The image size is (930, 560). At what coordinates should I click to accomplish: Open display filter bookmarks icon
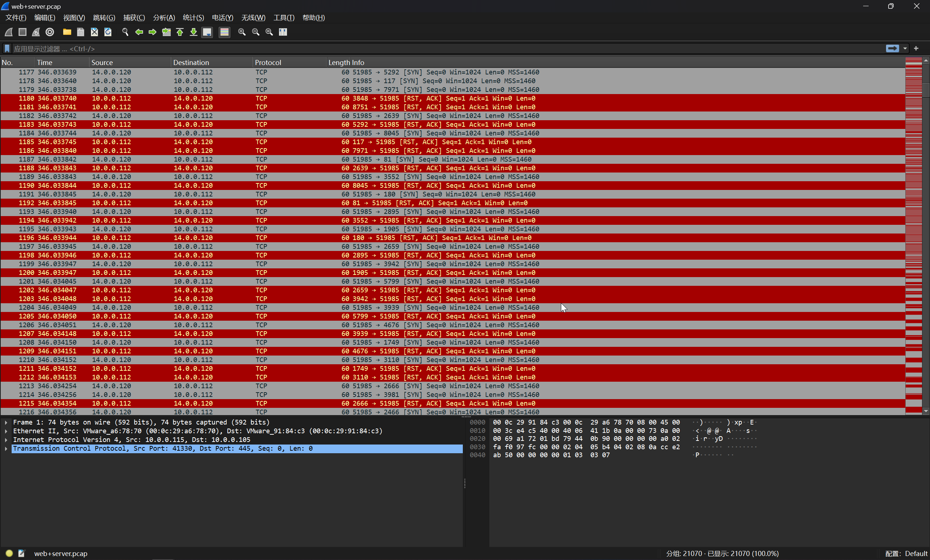(x=7, y=49)
